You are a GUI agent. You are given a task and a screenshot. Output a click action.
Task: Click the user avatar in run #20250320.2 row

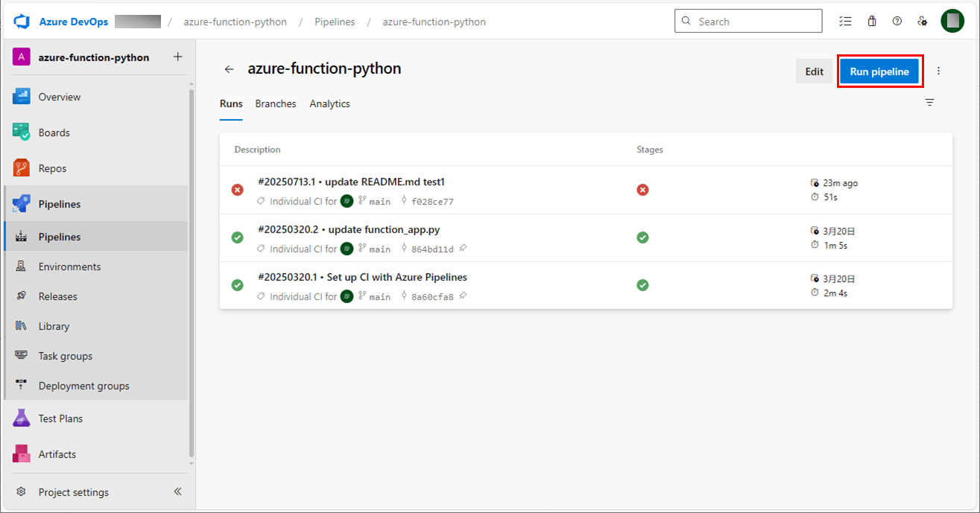pyautogui.click(x=347, y=249)
